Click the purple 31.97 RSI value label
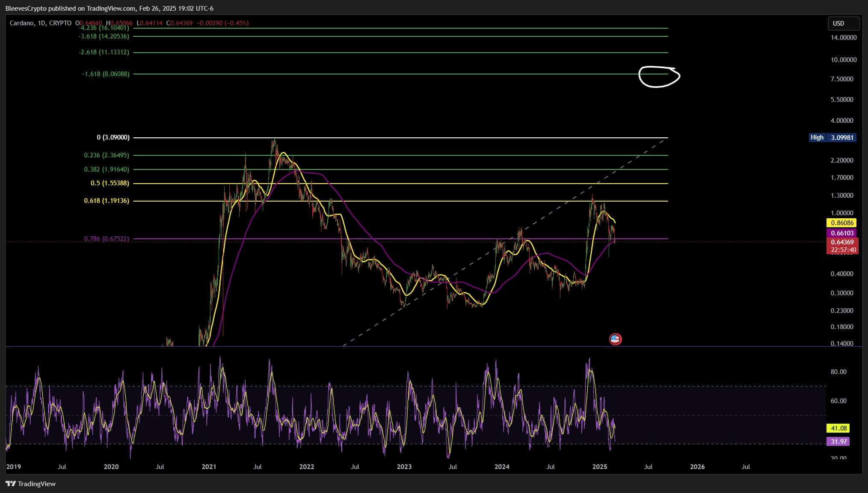Image resolution: width=868 pixels, height=493 pixels. click(x=838, y=441)
